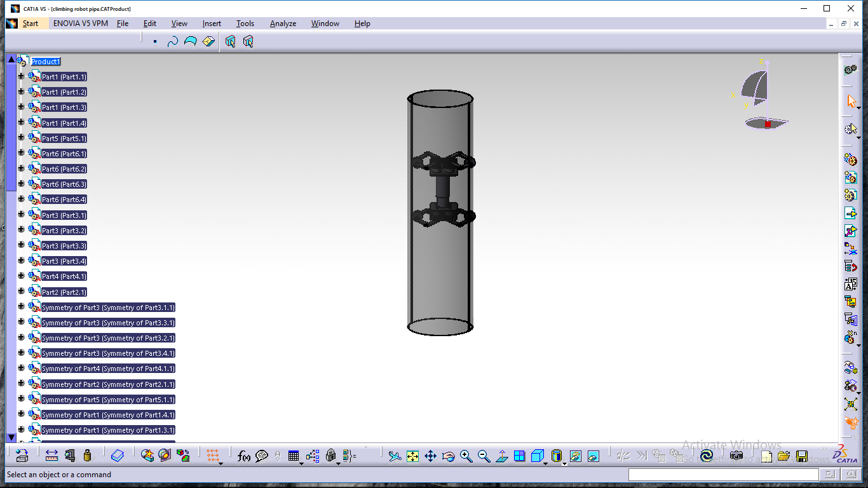The image size is (868, 488).
Task: Open the Window menu
Action: pyautogui.click(x=325, y=24)
